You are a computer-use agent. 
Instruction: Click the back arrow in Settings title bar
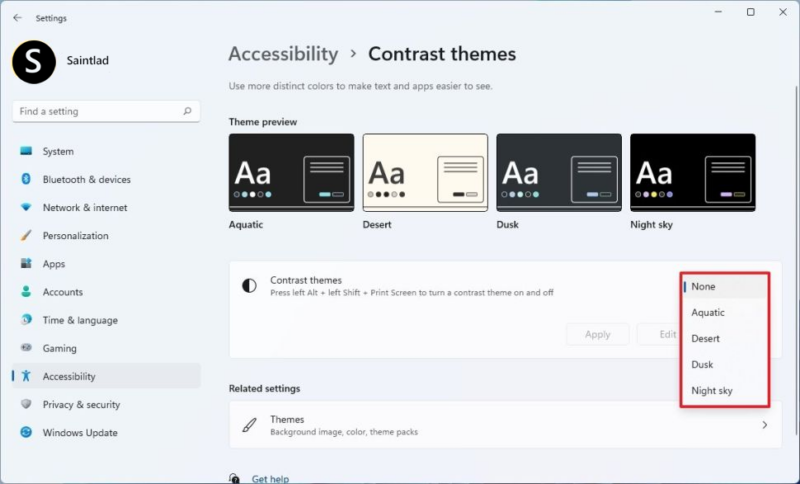[x=17, y=18]
